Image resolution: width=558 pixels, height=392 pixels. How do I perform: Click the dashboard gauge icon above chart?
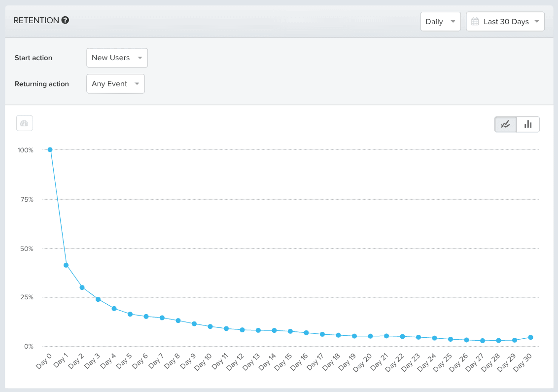(24, 123)
